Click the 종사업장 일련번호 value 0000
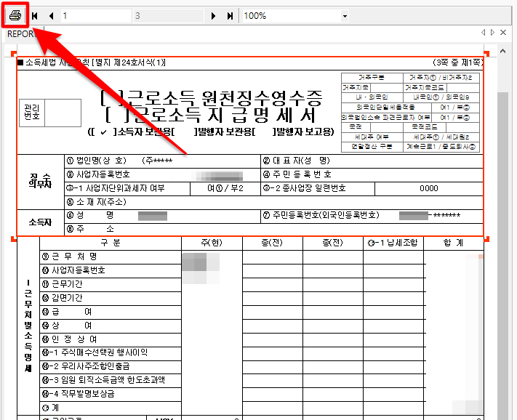Image resolution: width=517 pixels, height=420 pixels. [x=429, y=188]
